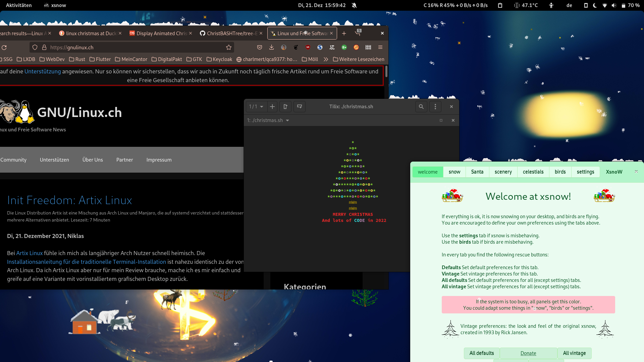Reload the page in Firefox
The width and height of the screenshot is (644, 362).
pos(4,48)
